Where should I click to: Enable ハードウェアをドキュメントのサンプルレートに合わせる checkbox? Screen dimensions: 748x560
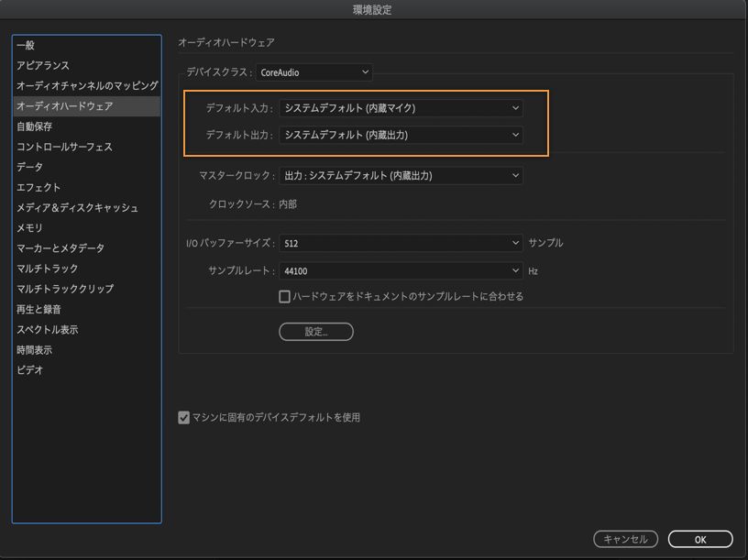(x=285, y=297)
